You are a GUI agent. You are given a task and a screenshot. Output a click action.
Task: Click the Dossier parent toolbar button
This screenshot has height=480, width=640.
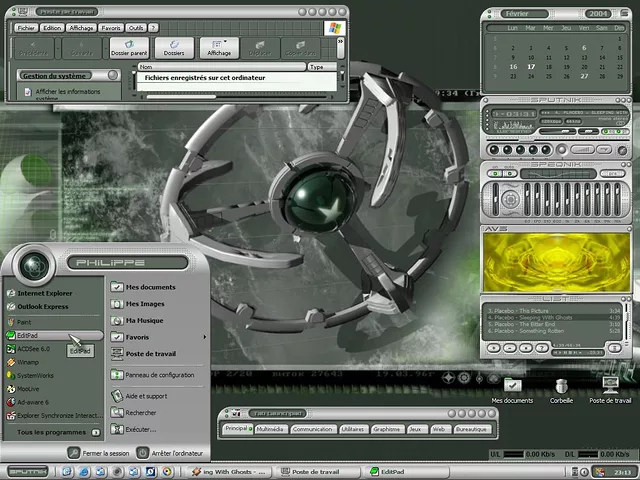128,47
